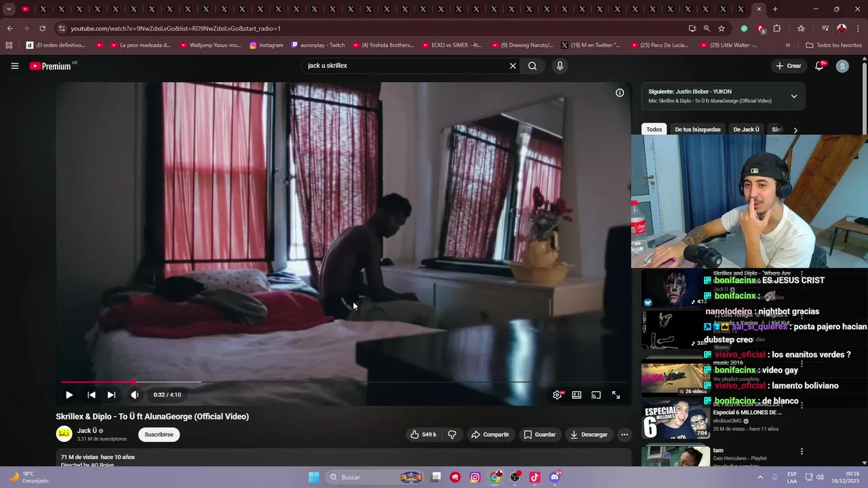The height and width of the screenshot is (488, 868).
Task: Open the auronplay - Twitch bookmark
Action: [317, 45]
